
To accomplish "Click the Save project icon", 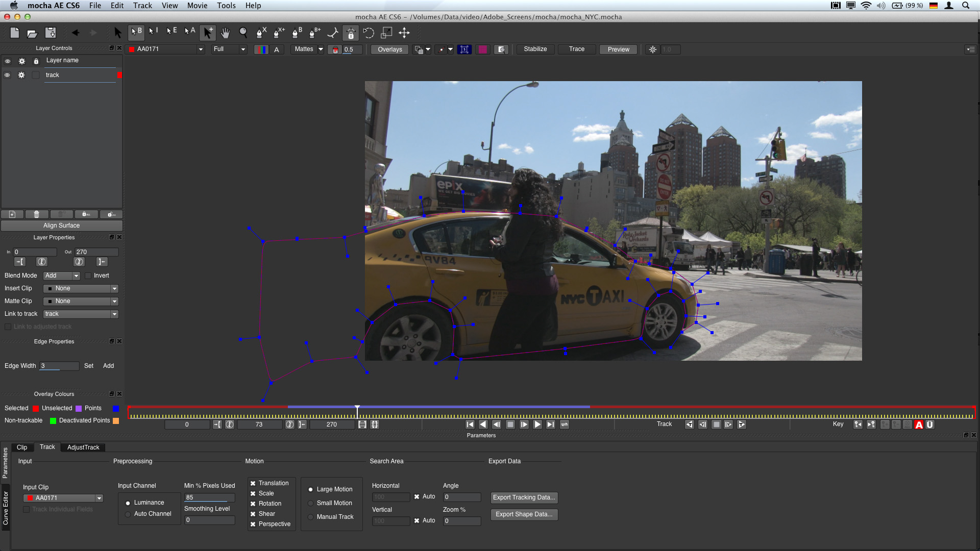I will click(x=51, y=33).
